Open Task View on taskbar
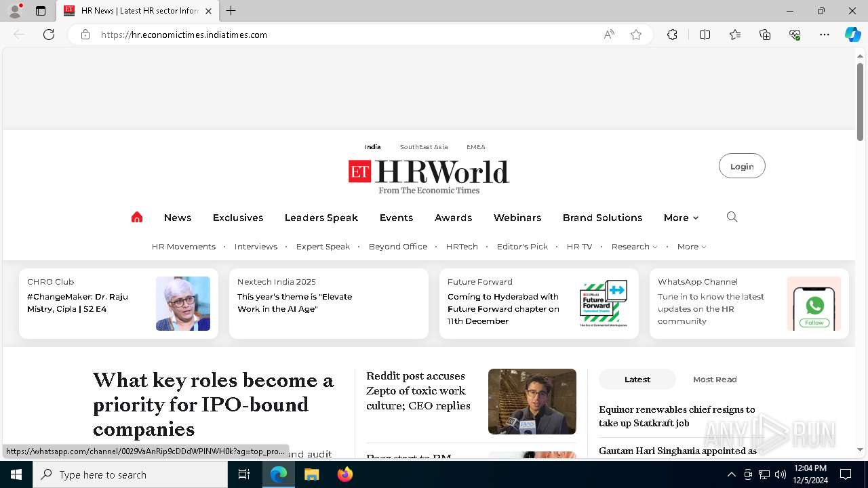This screenshot has width=868, height=488. point(244,474)
